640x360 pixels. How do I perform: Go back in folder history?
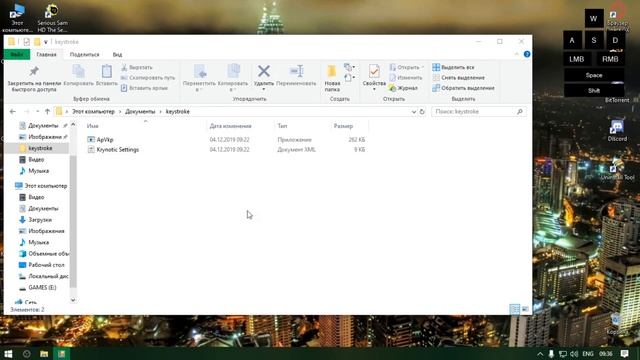[x=13, y=111]
